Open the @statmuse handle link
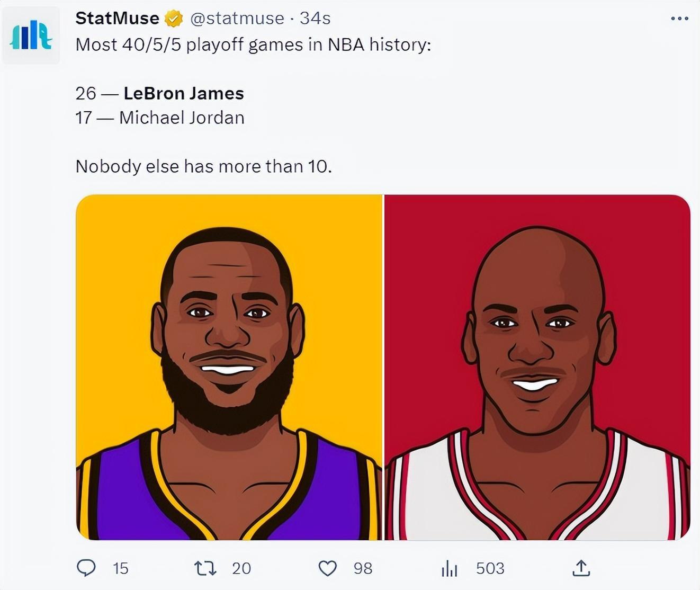Screen dimensions: 700x590 point(237,19)
